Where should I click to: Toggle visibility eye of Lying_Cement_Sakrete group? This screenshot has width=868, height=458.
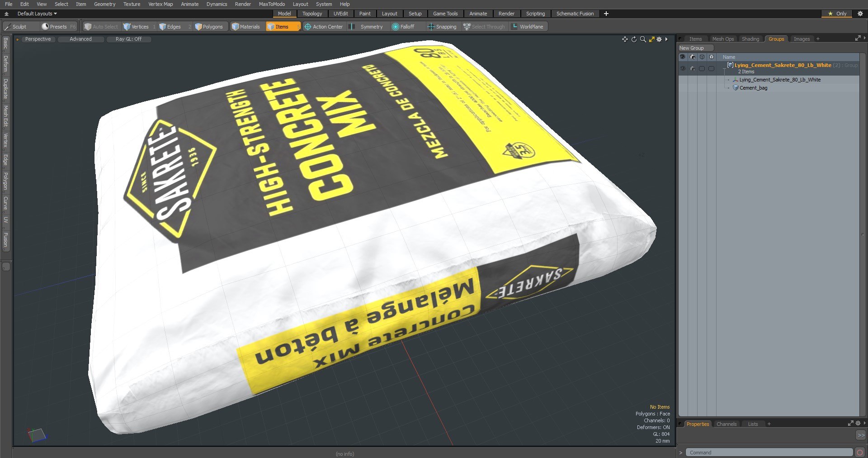coord(683,68)
